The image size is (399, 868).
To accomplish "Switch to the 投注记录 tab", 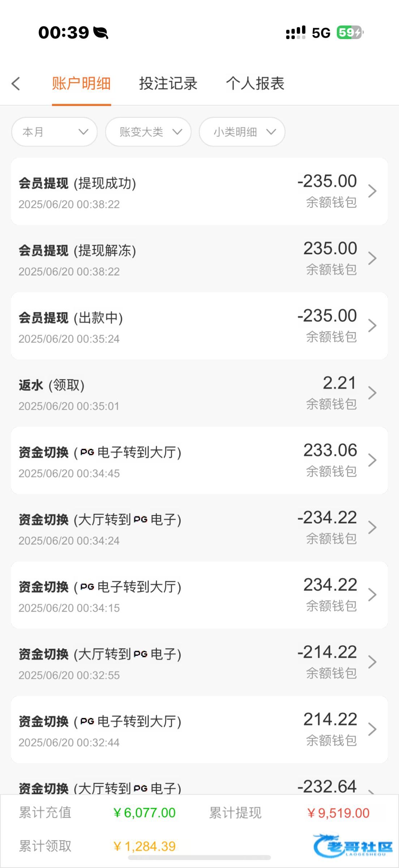I will point(168,84).
